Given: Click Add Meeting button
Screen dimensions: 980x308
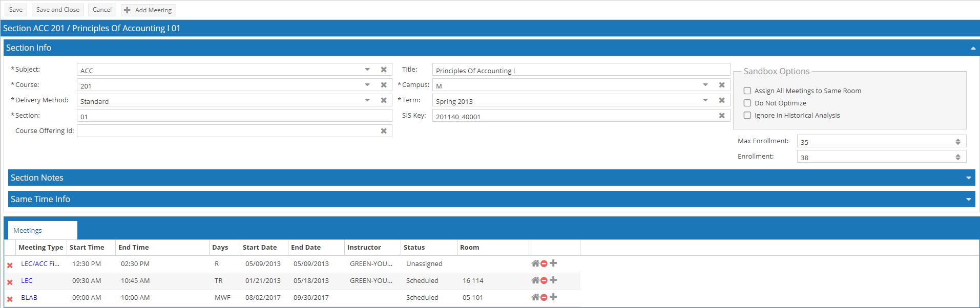Looking at the screenshot, I should click(149, 10).
